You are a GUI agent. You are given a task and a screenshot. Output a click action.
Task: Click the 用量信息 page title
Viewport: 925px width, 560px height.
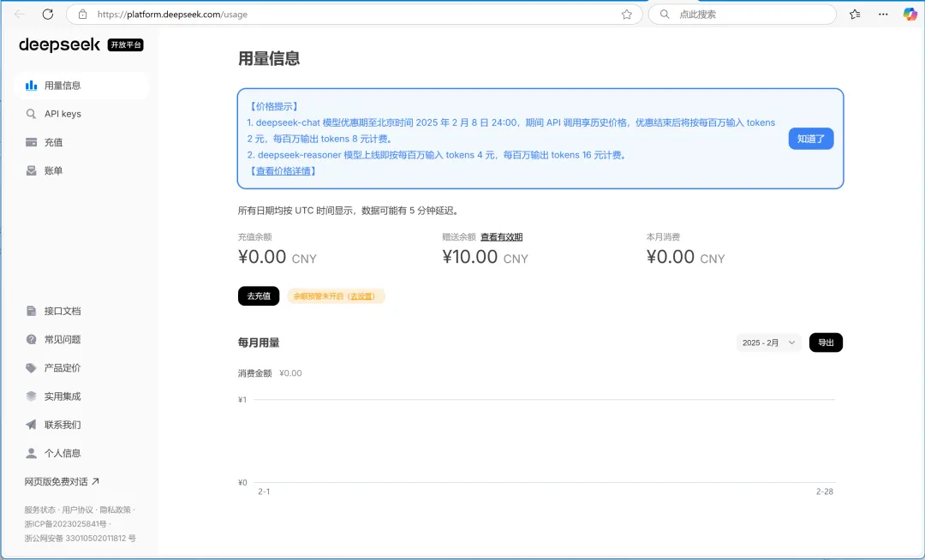pyautogui.click(x=269, y=58)
